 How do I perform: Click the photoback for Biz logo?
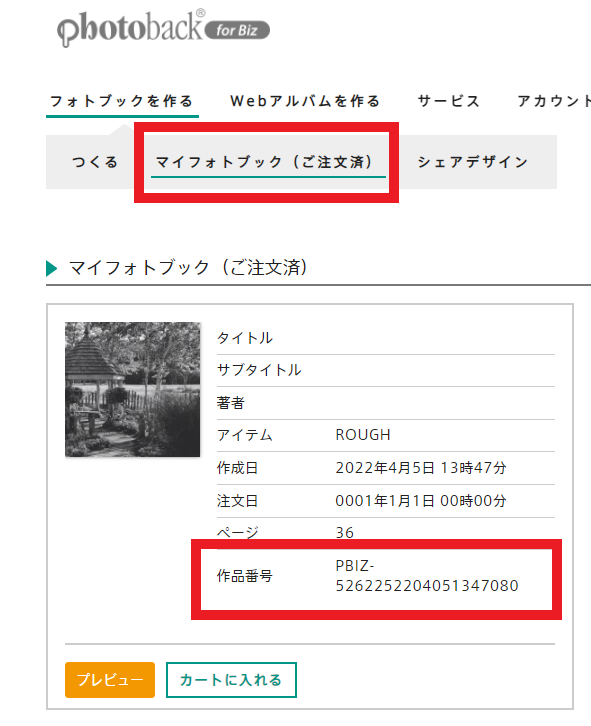tap(163, 29)
